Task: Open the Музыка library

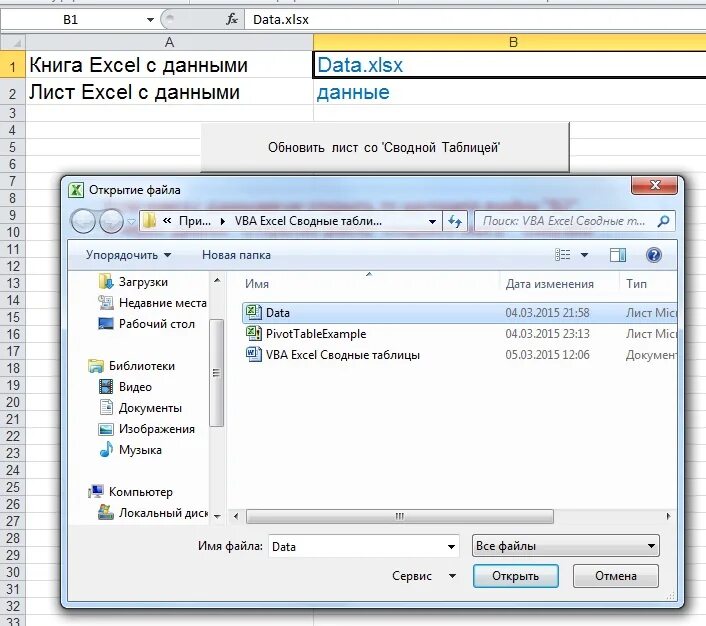Action: [140, 450]
